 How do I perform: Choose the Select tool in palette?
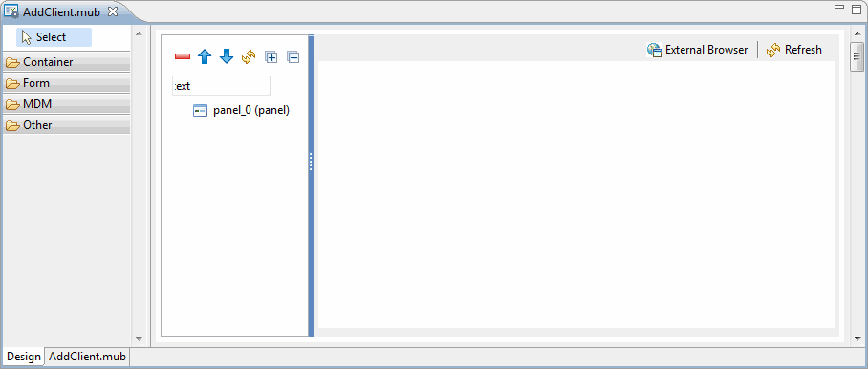tap(54, 37)
